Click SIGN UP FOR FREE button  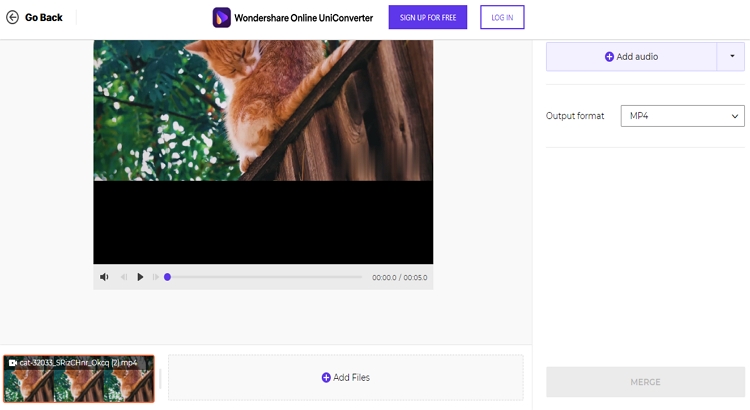428,17
